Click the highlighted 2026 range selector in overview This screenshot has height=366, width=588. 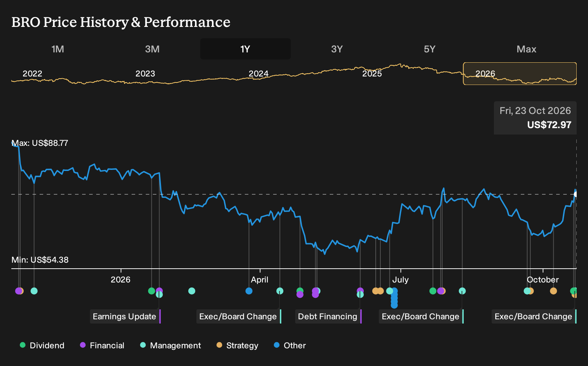520,74
